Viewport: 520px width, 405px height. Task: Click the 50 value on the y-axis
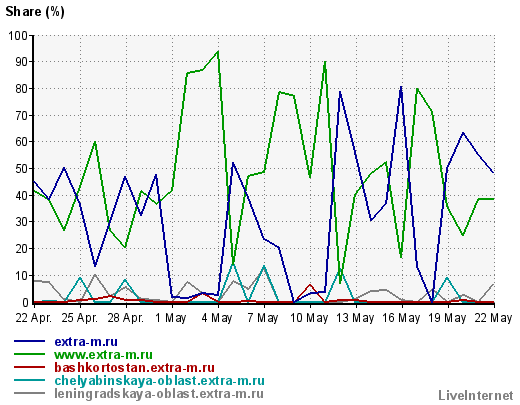pos(22,169)
